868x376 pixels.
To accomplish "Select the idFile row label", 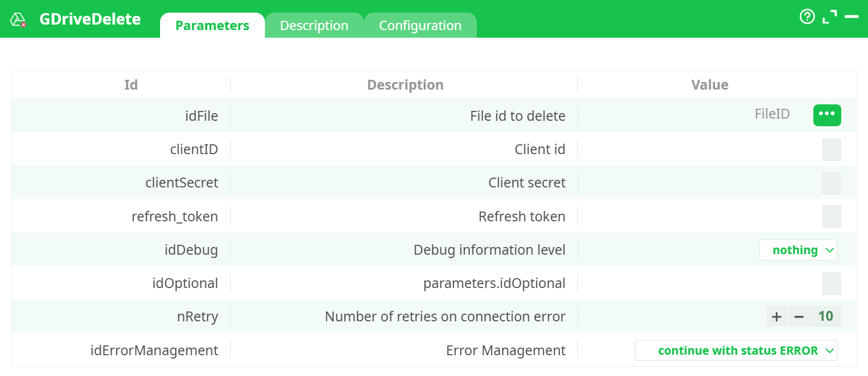I will (202, 116).
